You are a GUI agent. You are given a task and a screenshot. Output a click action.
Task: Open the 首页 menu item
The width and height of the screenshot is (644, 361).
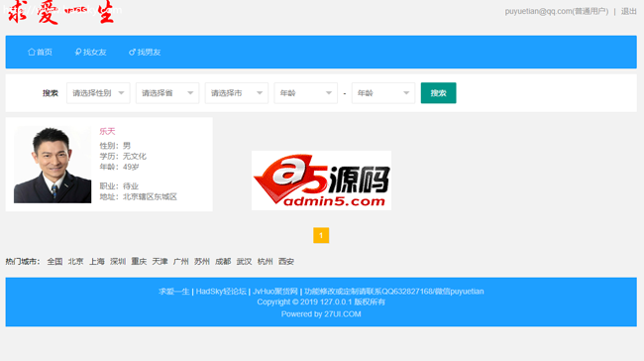point(40,52)
